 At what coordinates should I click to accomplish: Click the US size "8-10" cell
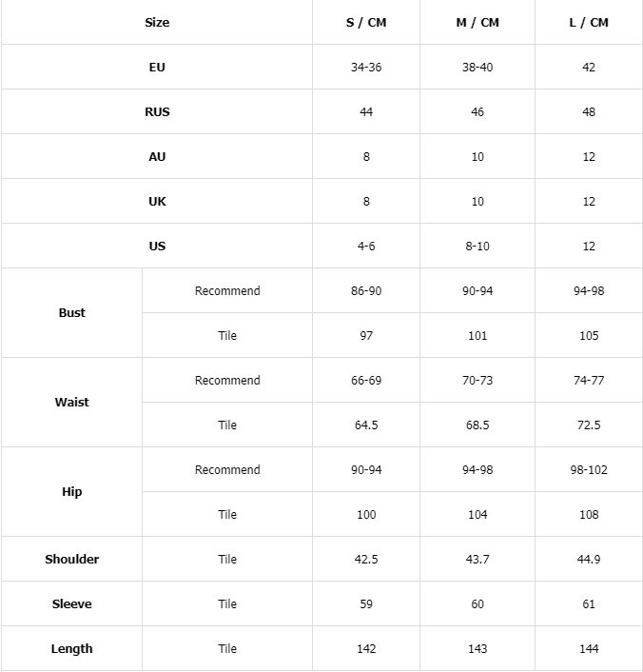(477, 247)
